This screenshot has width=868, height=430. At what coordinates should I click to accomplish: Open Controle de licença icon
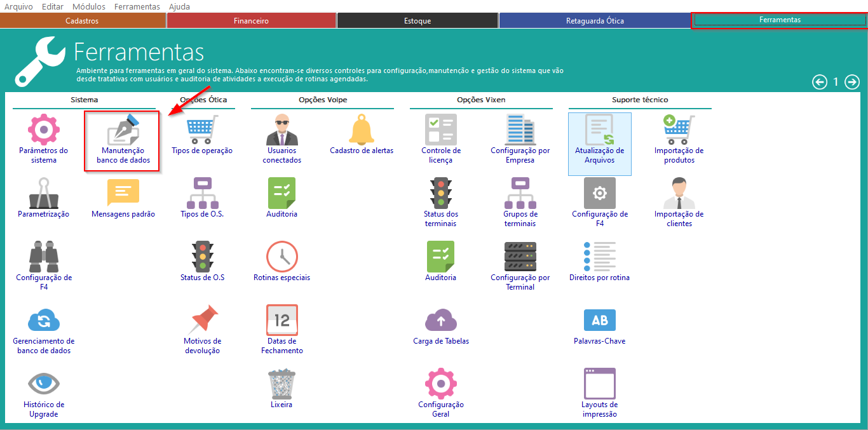point(440,130)
